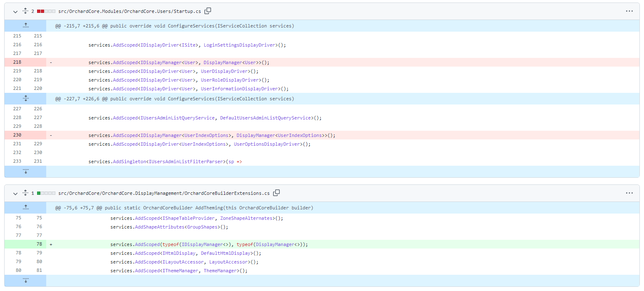Click the LoginSettingsDisplayDriver code line
The height and width of the screenshot is (291, 644).
[x=187, y=45]
